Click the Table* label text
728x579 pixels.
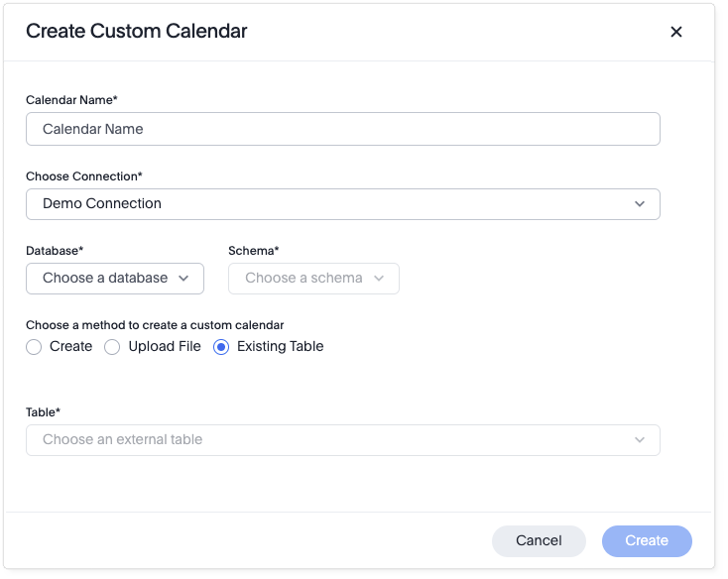pos(44,412)
